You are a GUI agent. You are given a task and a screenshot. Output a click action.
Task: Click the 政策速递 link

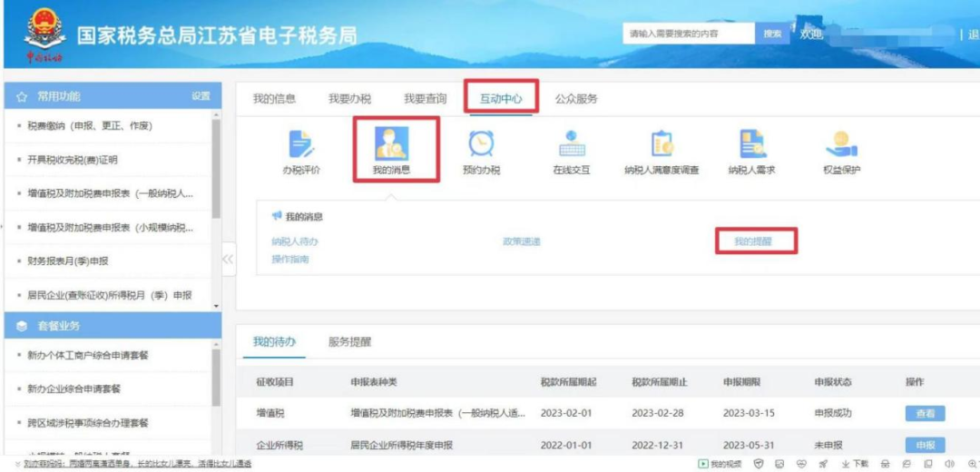(x=522, y=241)
